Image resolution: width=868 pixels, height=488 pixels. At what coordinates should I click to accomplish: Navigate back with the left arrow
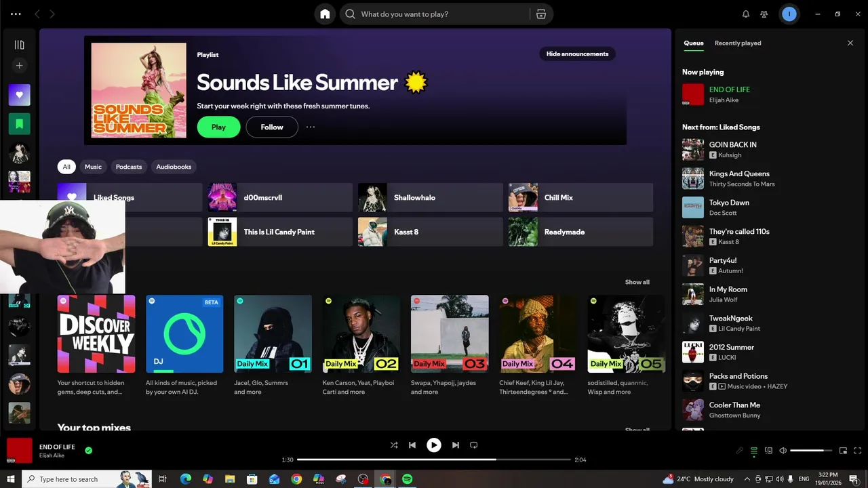(37, 14)
